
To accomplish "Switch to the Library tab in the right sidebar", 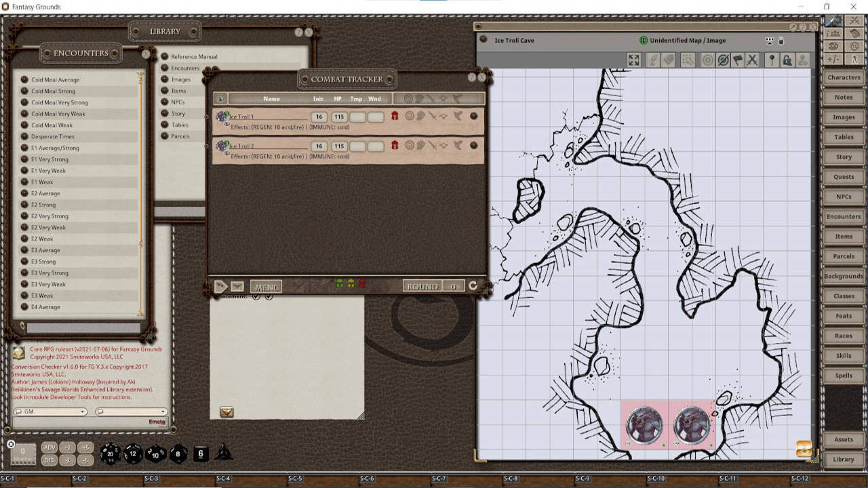I will coord(843,459).
